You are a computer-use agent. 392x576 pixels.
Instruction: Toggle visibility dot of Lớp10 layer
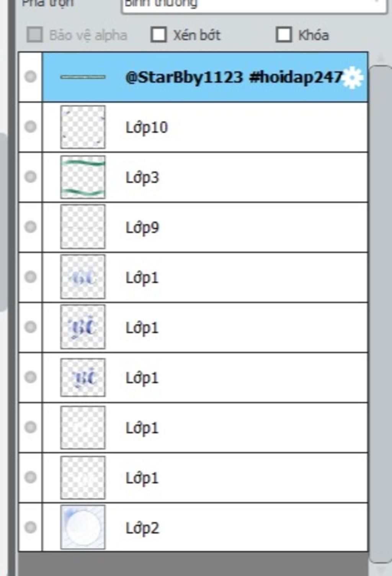pyautogui.click(x=31, y=127)
